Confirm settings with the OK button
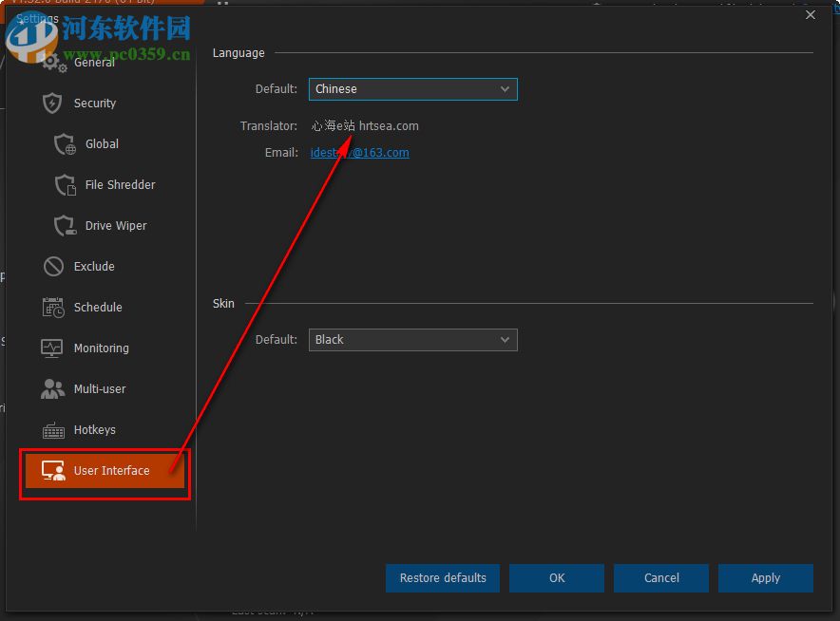 click(556, 578)
